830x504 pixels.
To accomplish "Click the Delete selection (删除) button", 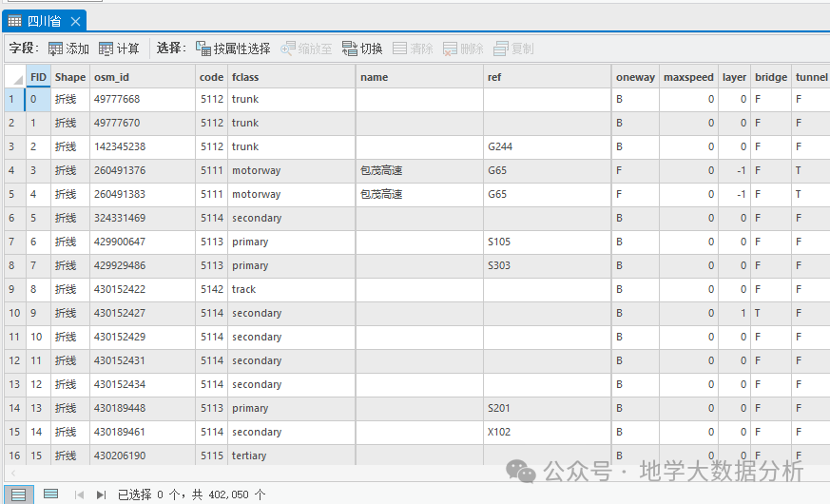I will coord(463,48).
